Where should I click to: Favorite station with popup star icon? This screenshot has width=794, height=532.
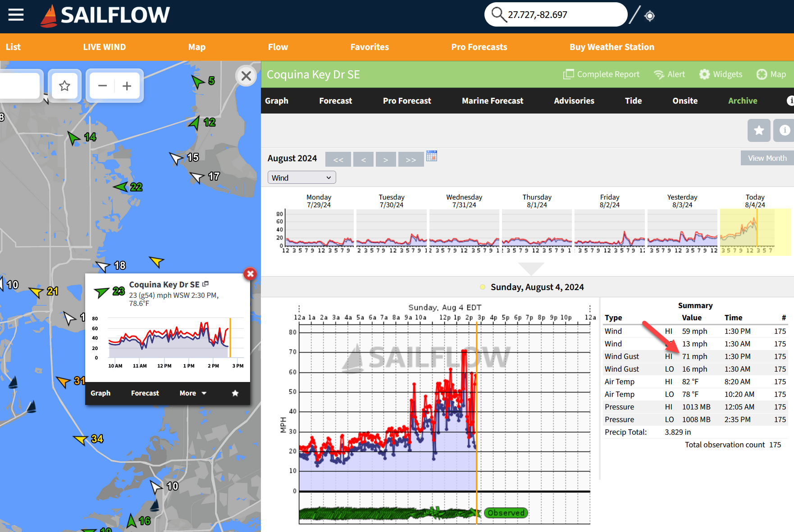click(x=235, y=393)
